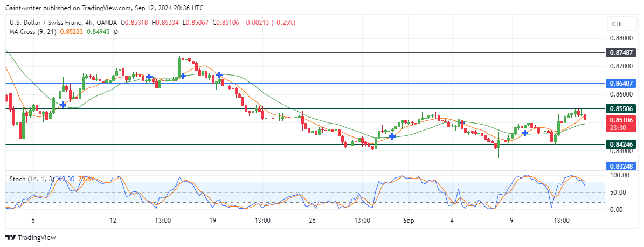644x247 pixels.
Task: Click the date label 26 on time axis
Action: [x=312, y=221]
